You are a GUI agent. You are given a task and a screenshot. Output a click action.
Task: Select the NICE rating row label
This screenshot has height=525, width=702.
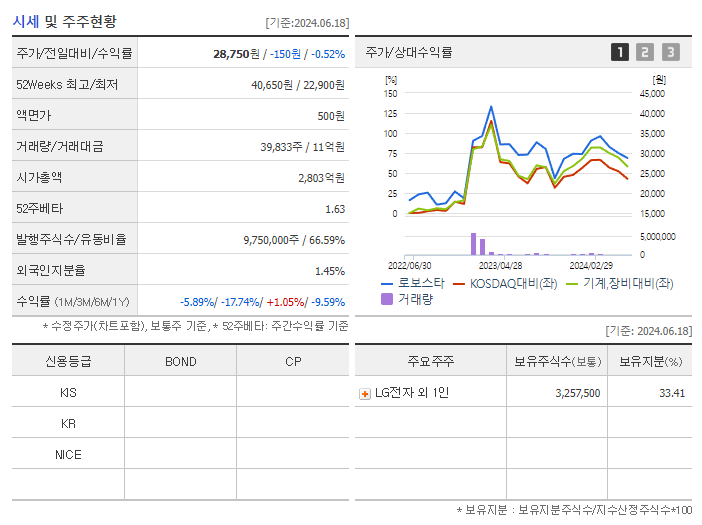pos(68,455)
